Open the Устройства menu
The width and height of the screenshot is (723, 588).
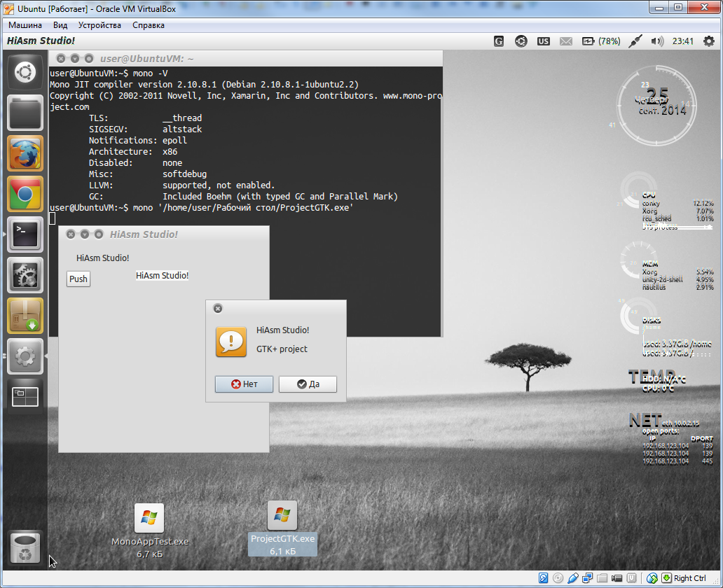(x=99, y=25)
